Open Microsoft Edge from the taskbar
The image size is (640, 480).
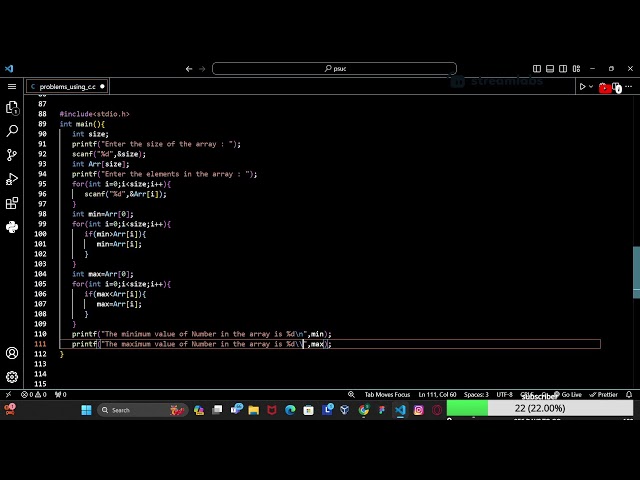290,410
